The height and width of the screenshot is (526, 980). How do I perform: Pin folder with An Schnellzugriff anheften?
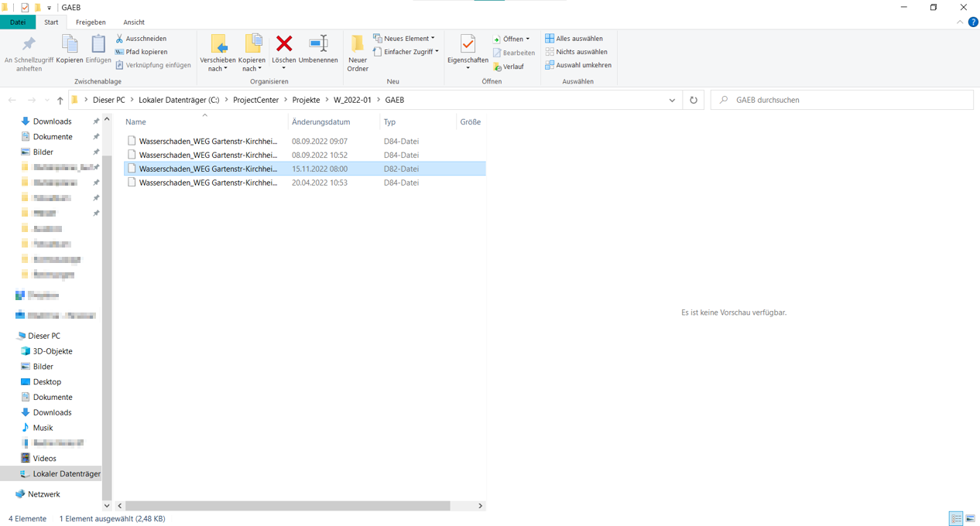click(x=29, y=45)
